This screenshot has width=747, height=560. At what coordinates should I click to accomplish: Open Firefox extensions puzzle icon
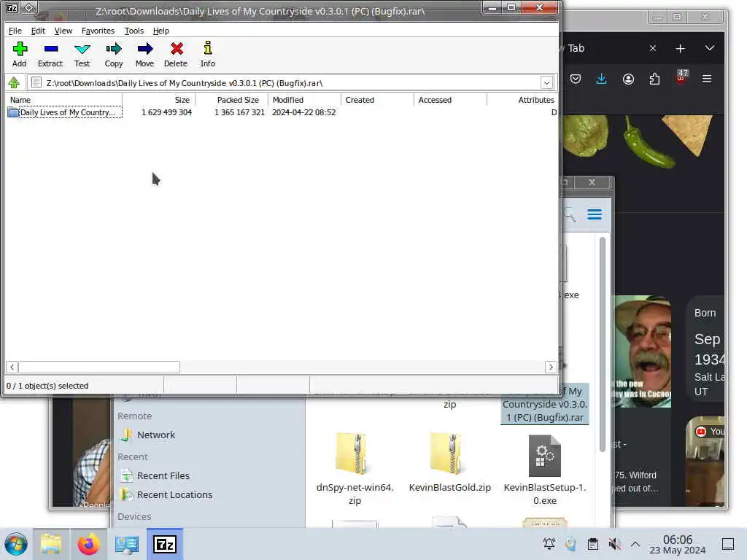(x=654, y=79)
